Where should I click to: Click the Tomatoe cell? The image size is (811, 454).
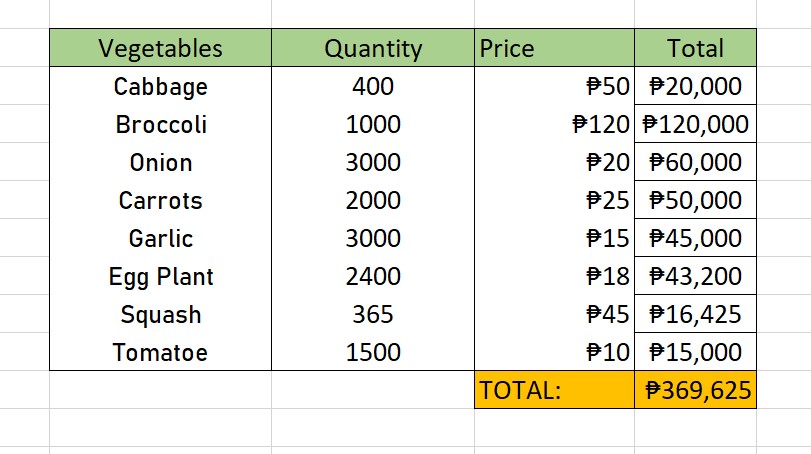(x=160, y=352)
